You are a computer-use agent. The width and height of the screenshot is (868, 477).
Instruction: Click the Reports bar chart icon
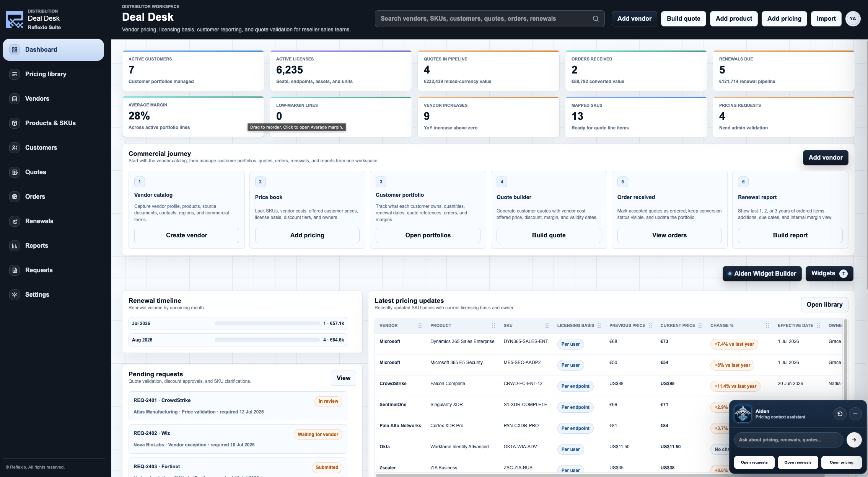(15, 246)
